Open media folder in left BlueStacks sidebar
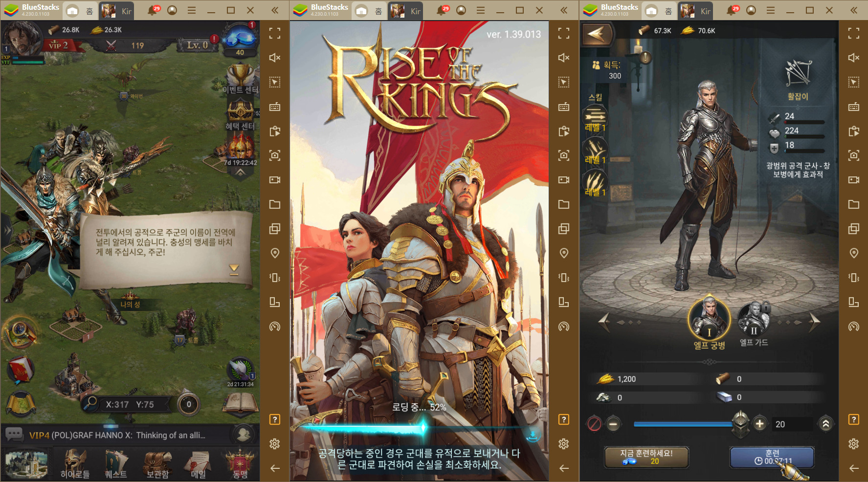 click(275, 204)
